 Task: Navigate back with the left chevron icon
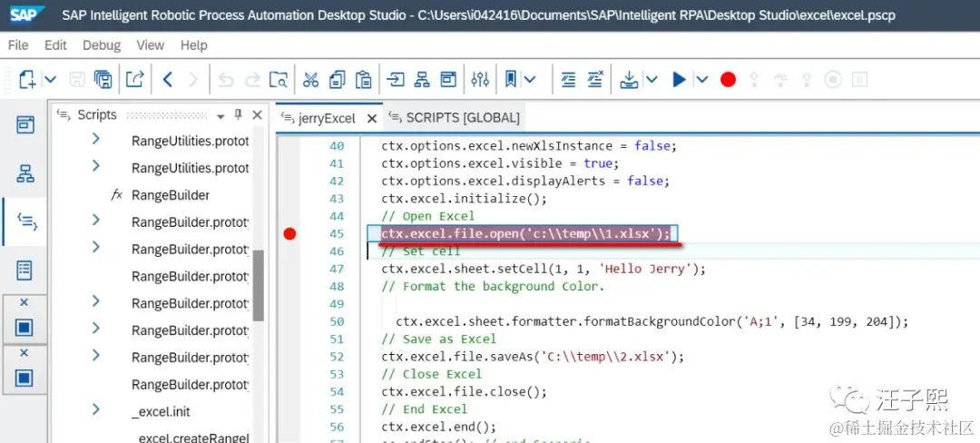click(167, 79)
